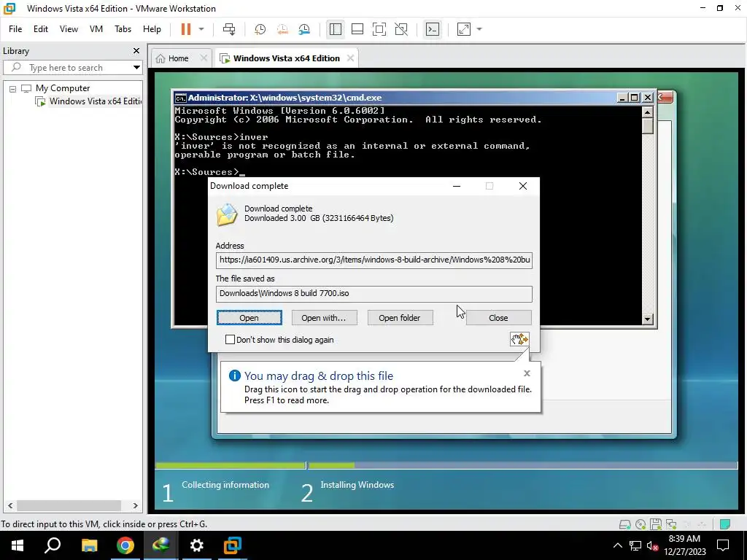The image size is (747, 560).
Task: Select Windows Vista x64 Edition in library tree
Action: click(x=96, y=101)
